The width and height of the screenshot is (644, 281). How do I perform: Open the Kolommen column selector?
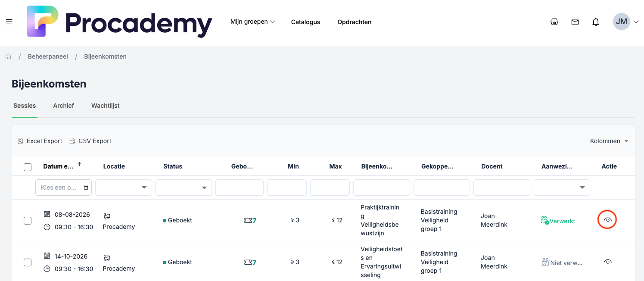pos(609,141)
